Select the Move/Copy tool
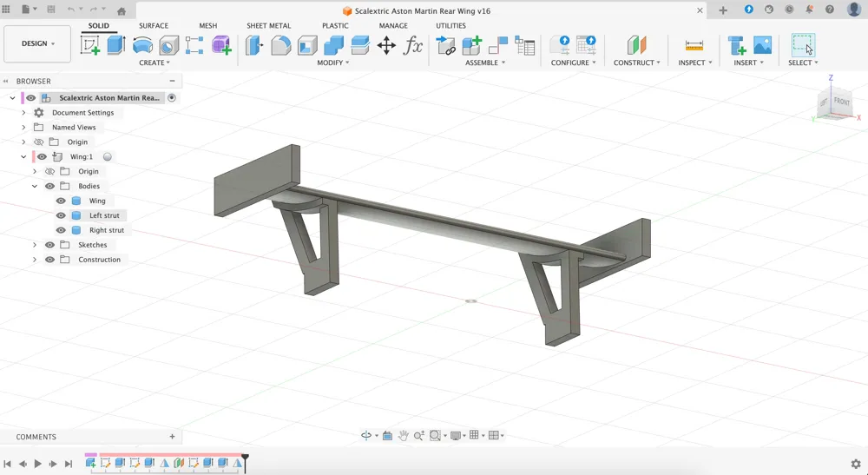Screen dimensions: 868x475 (386, 45)
